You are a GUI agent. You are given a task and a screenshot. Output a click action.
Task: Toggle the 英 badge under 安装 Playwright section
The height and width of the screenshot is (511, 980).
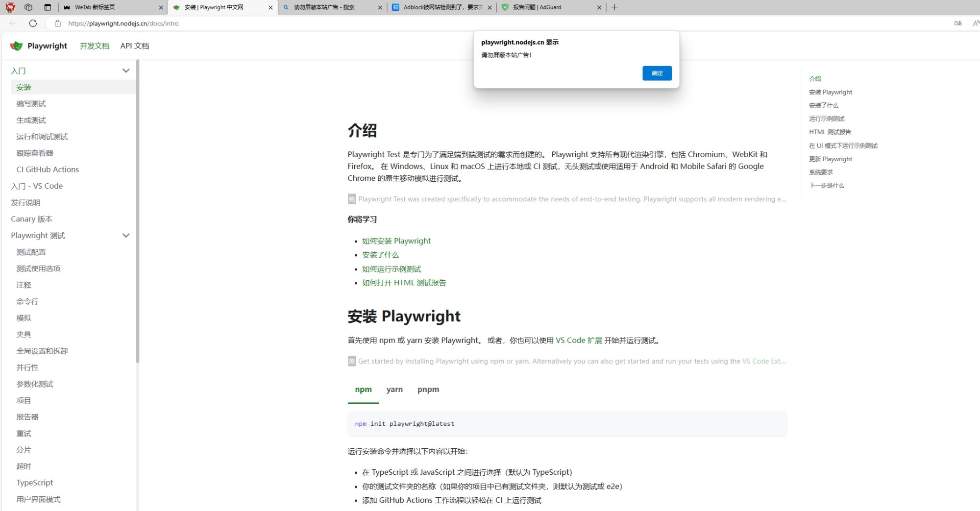click(350, 361)
